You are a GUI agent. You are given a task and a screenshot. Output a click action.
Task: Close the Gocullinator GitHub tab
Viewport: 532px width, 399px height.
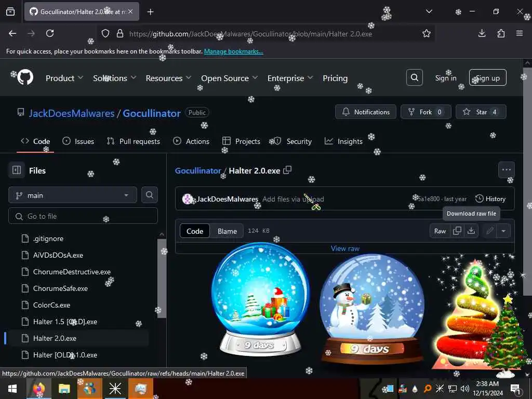tap(130, 11)
